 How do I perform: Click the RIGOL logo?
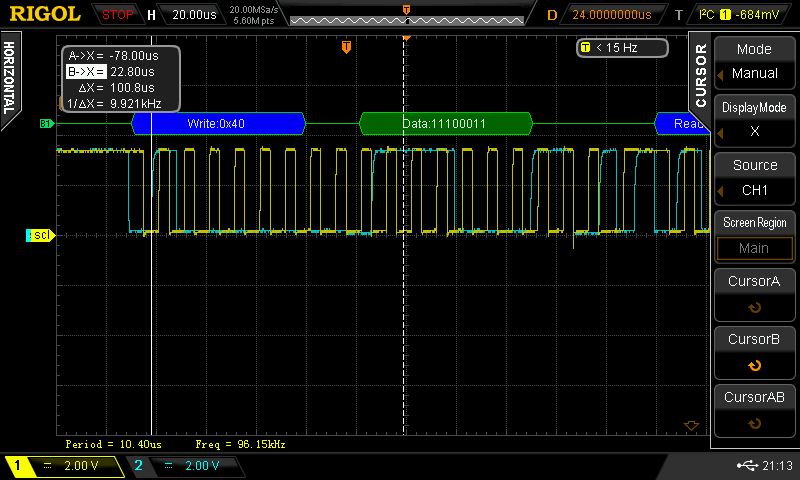click(x=45, y=14)
